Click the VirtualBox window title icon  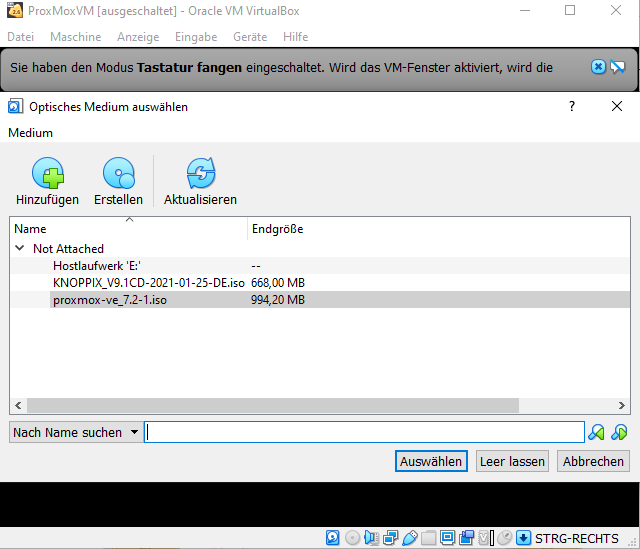pyautogui.click(x=15, y=10)
